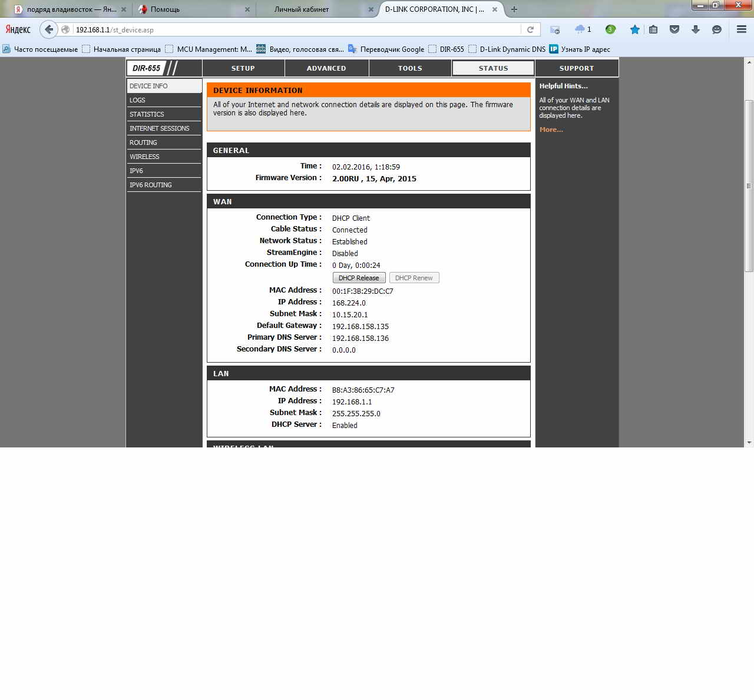Screen dimensions: 754x700
Task: Close the 'подряд владивосток' tab
Action: (x=124, y=9)
